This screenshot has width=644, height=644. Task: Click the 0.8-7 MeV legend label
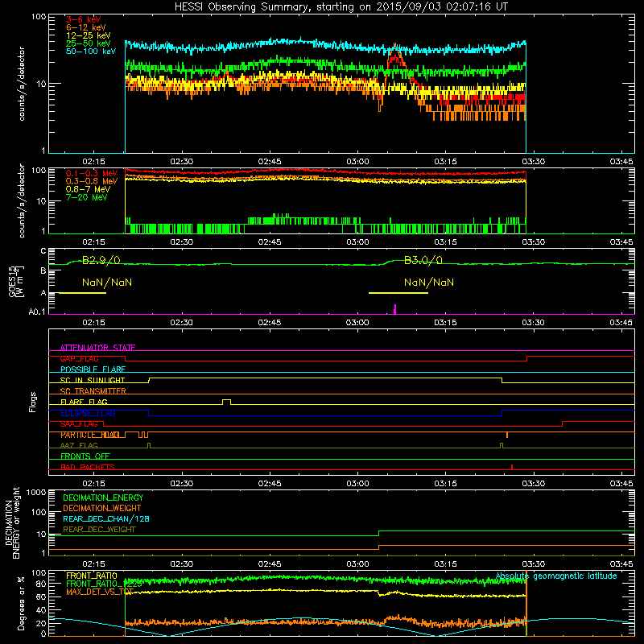point(88,189)
